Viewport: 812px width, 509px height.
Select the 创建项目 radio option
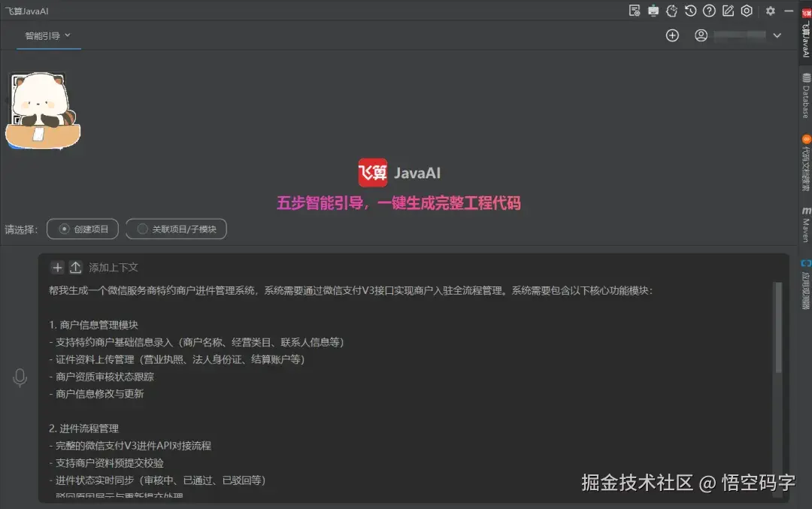tap(82, 229)
